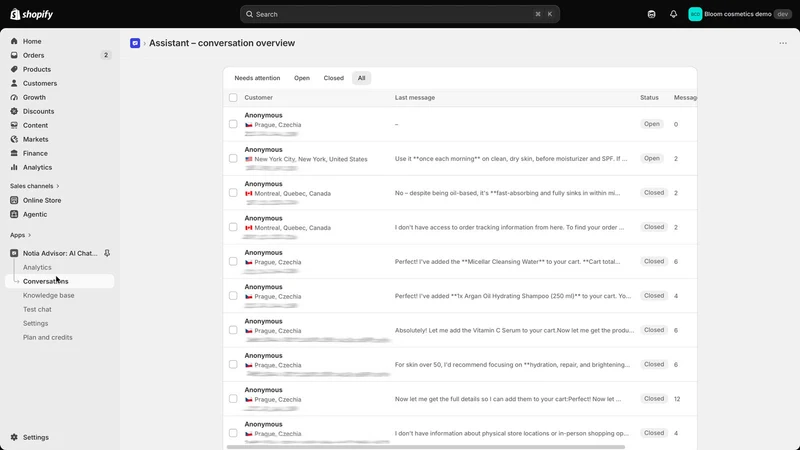Check the 12-message Prague conversation checkbox
800x450 pixels.
pyautogui.click(x=233, y=399)
